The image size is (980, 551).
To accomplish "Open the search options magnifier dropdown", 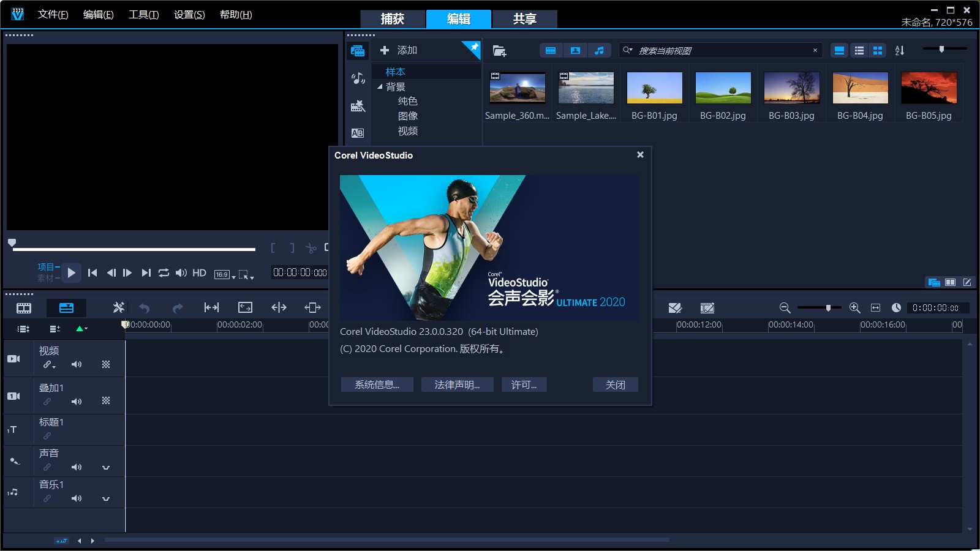I will (628, 50).
